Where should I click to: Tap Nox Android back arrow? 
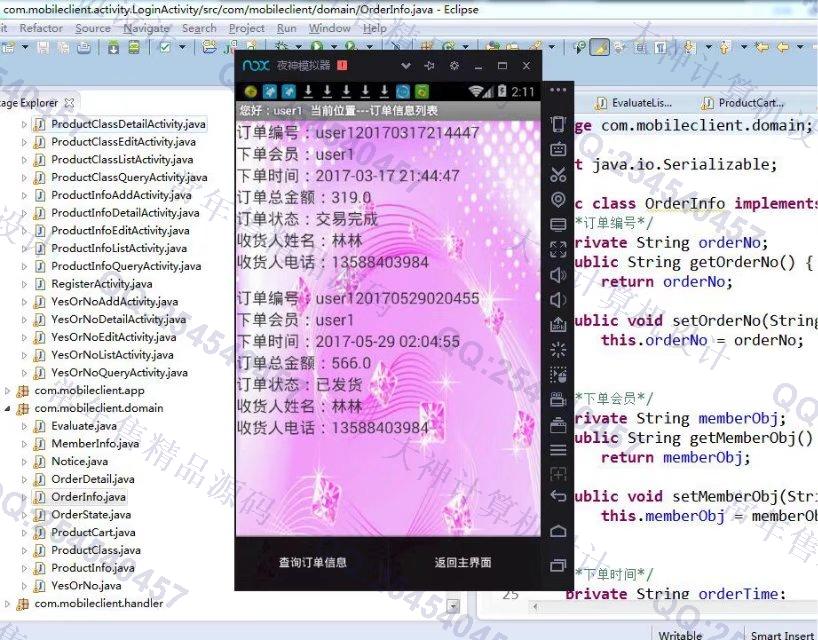point(558,496)
